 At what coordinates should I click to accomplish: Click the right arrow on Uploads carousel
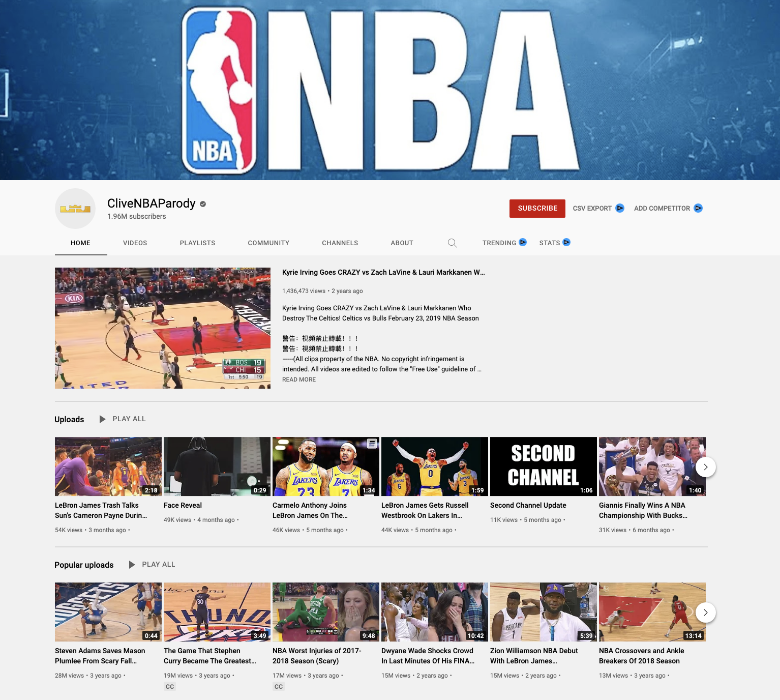[x=706, y=466]
